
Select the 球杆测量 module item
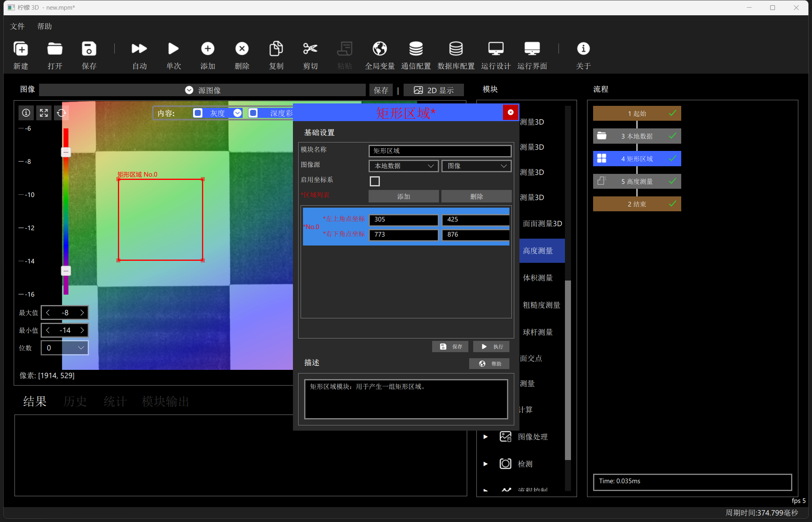(538, 332)
